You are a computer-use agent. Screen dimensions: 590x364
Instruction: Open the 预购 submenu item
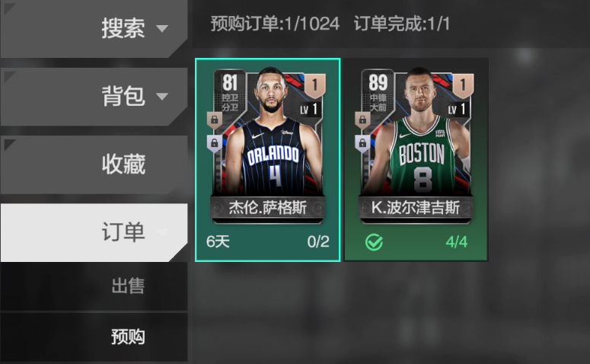pos(94,337)
